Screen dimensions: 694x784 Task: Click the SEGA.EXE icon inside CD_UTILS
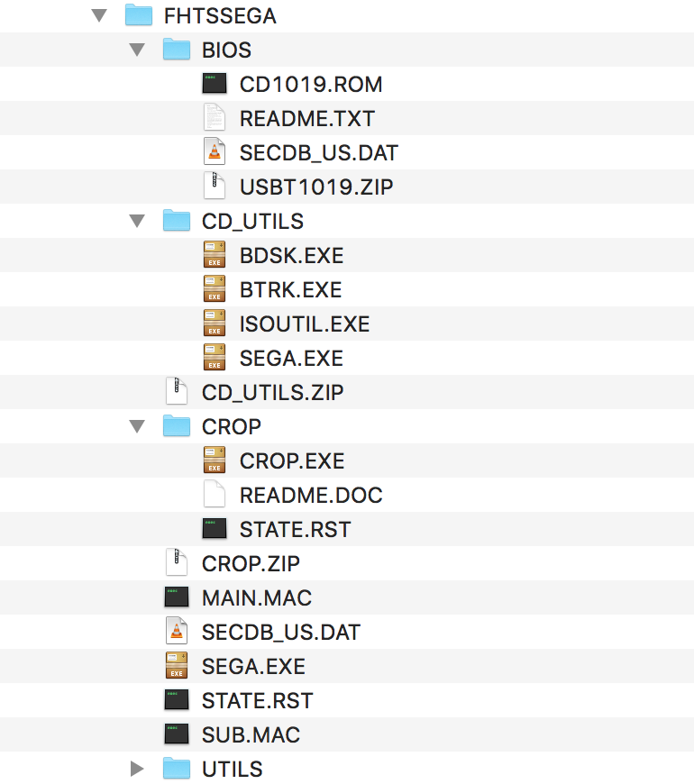click(215, 358)
